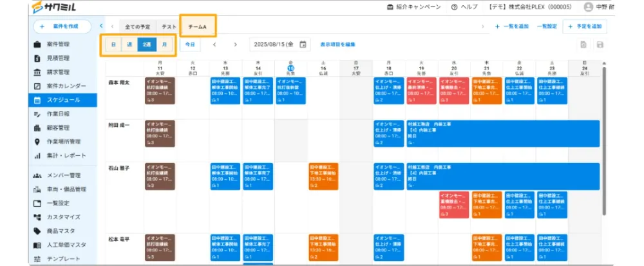
Task: Click the 紹介キャンペーン gift icon
Action: point(390,7)
